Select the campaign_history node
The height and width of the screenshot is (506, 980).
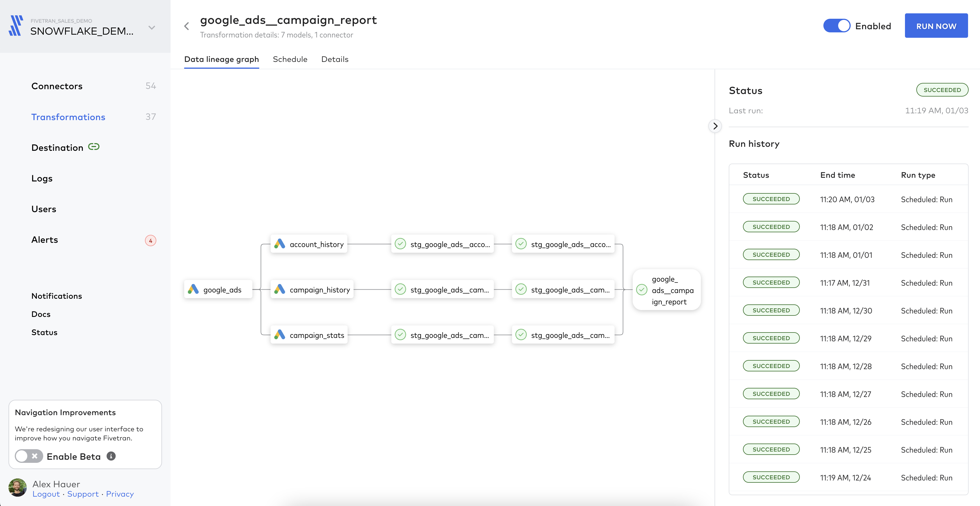[312, 289]
